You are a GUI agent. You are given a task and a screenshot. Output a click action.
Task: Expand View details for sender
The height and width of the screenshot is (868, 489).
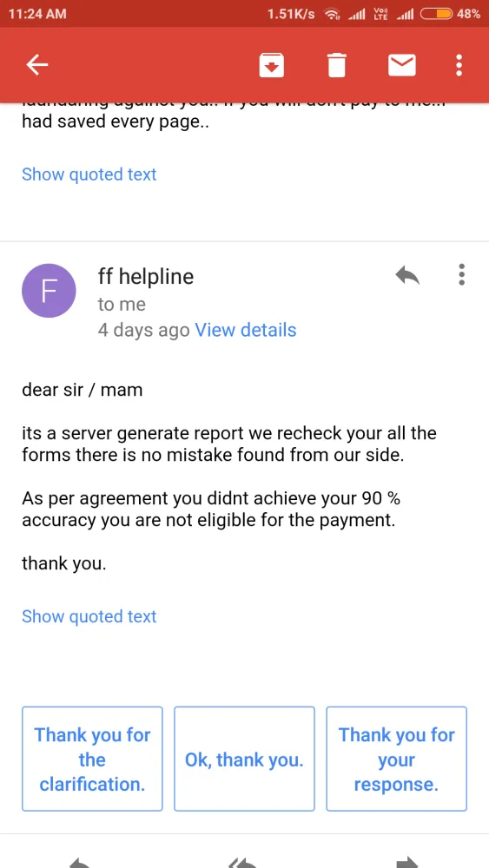tap(245, 330)
